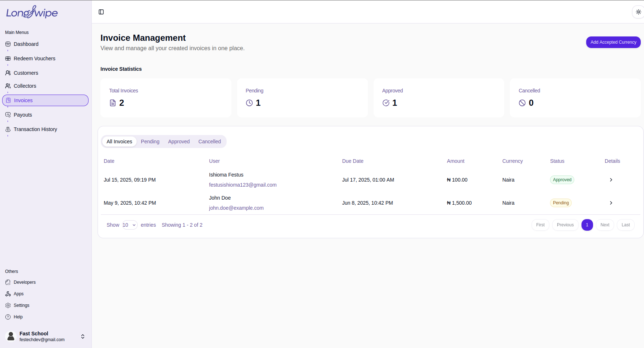Screen dimensions: 644x348
Task: Click the Developers icon
Action: tap(8, 282)
